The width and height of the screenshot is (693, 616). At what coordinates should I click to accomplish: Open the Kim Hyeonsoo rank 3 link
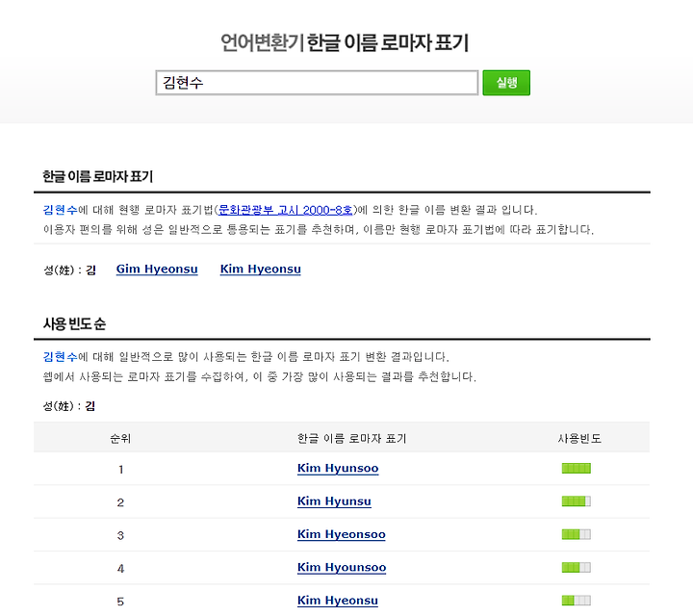point(341,534)
